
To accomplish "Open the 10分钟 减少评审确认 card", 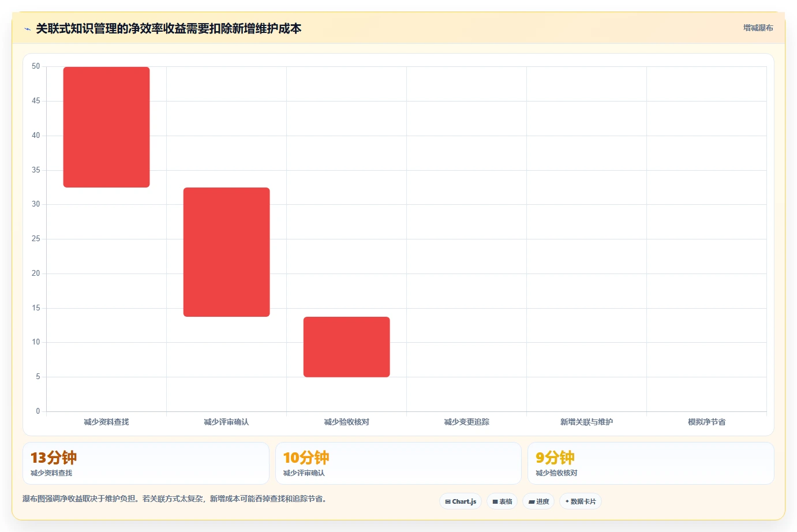I will coord(398,463).
